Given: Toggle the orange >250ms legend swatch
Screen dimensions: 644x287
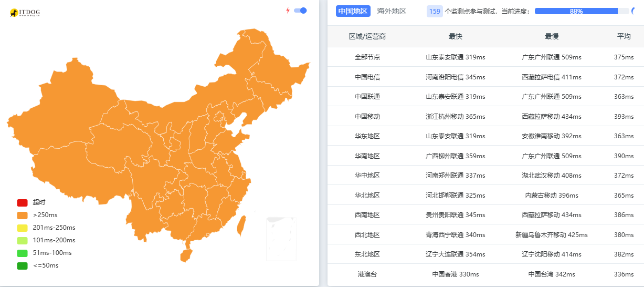Looking at the screenshot, I should point(22,215).
